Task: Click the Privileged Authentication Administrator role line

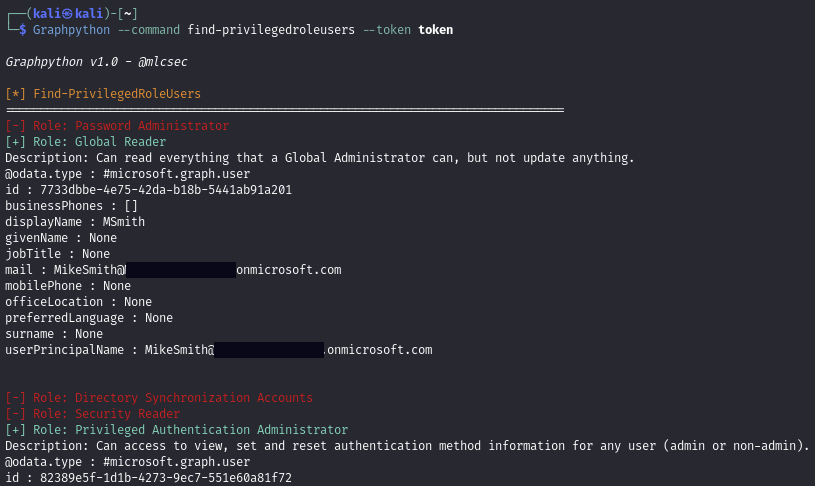Action: click(177, 430)
